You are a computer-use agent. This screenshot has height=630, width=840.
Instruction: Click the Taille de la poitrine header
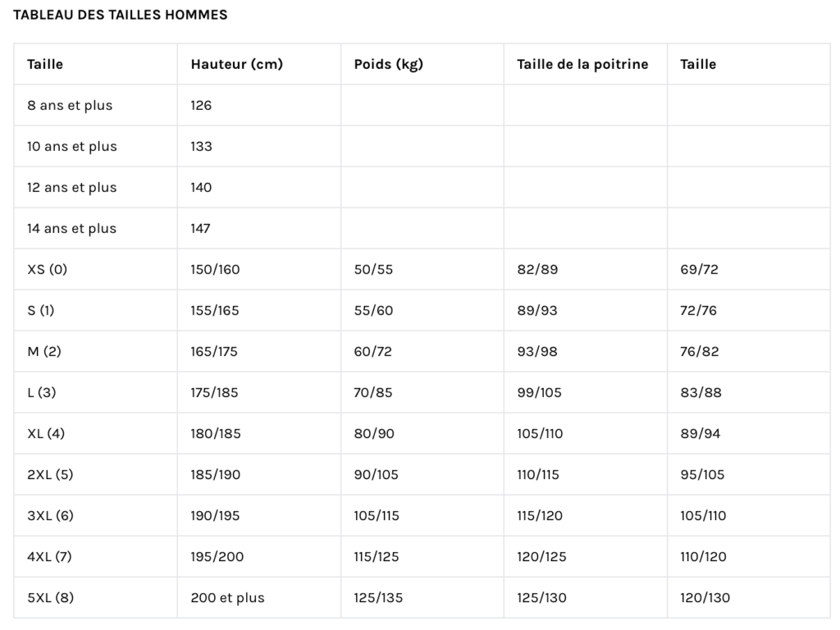tap(582, 64)
